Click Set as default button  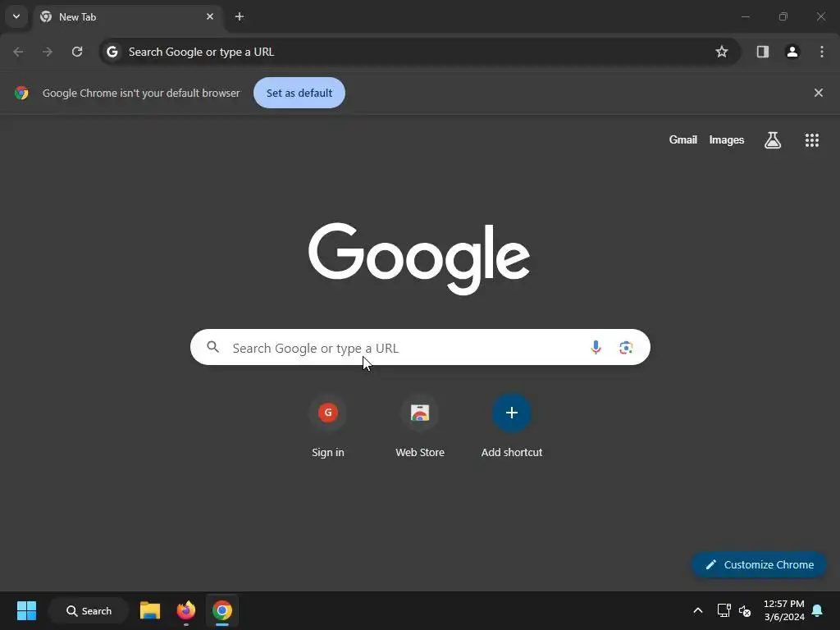[299, 93]
